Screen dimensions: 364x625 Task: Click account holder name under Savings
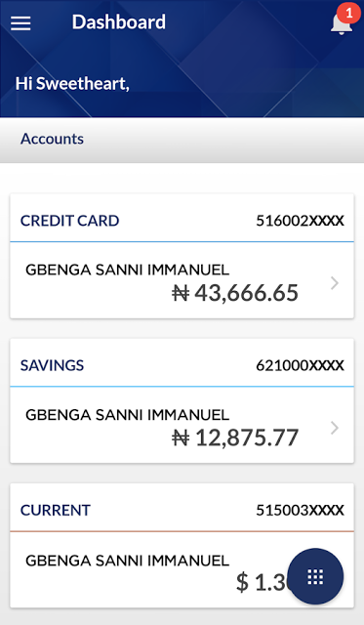tap(128, 415)
